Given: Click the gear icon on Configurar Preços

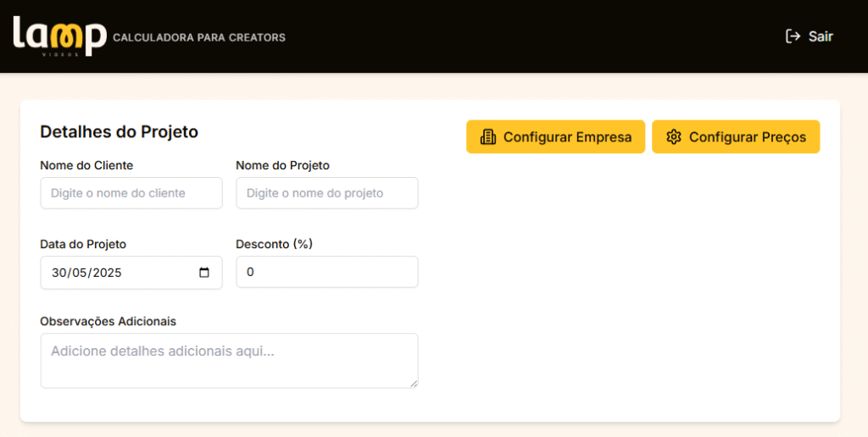Looking at the screenshot, I should coord(674,136).
